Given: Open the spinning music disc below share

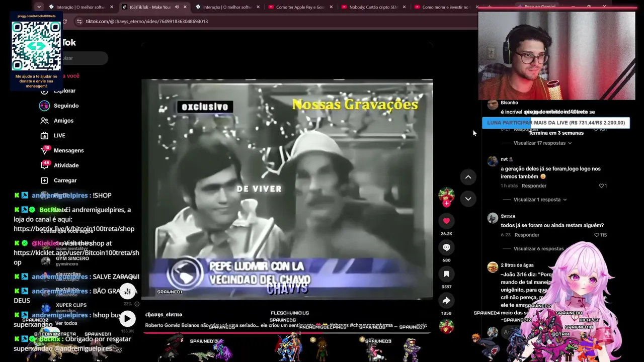Looking at the screenshot, I should tap(446, 327).
